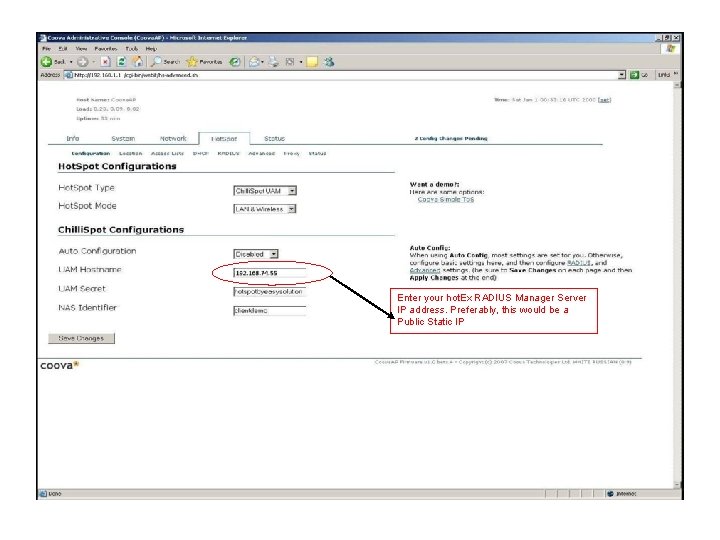Open the Location sub-tab
720x540 pixels.
coord(131,153)
